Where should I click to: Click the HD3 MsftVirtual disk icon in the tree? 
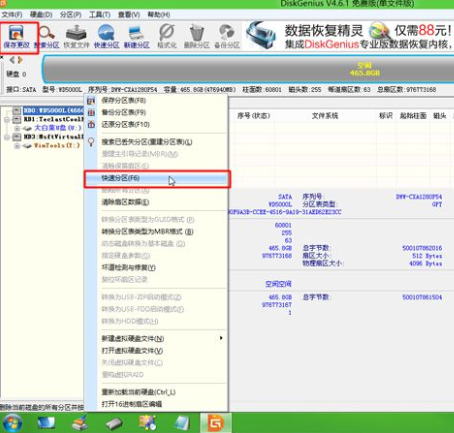[x=17, y=137]
